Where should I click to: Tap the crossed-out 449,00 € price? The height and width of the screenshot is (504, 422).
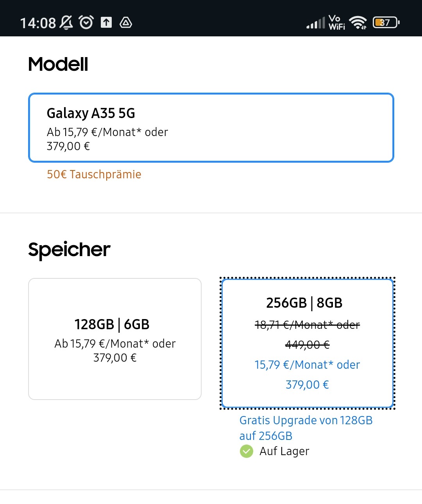(x=307, y=345)
